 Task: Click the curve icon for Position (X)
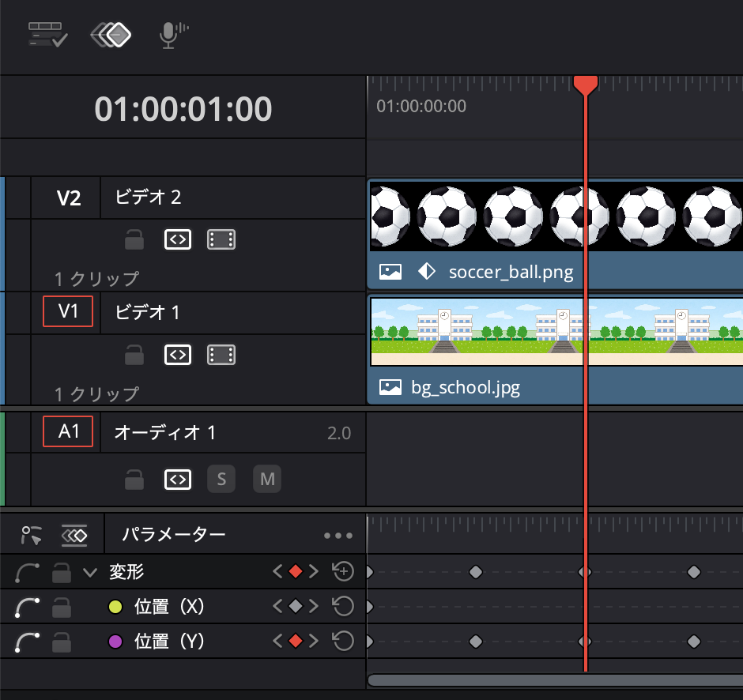click(28, 607)
